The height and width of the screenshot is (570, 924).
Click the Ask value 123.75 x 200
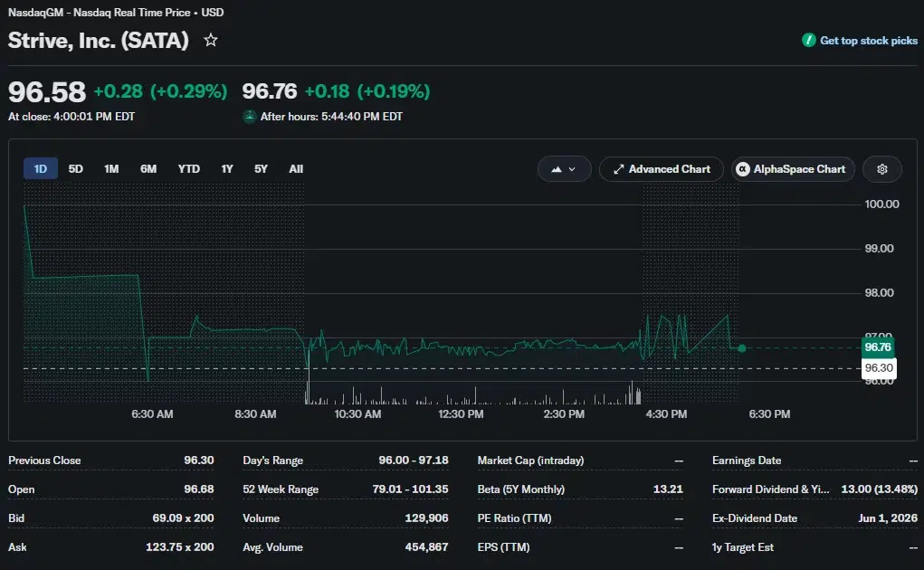180,546
